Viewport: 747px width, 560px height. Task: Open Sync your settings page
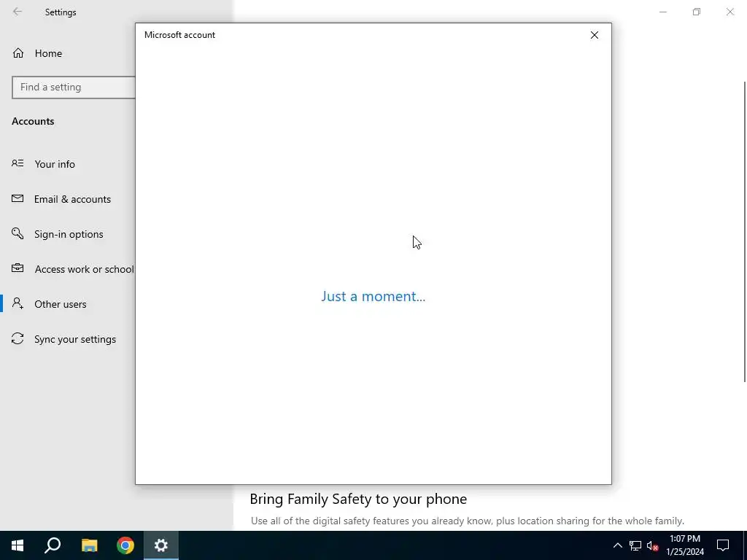75,340
